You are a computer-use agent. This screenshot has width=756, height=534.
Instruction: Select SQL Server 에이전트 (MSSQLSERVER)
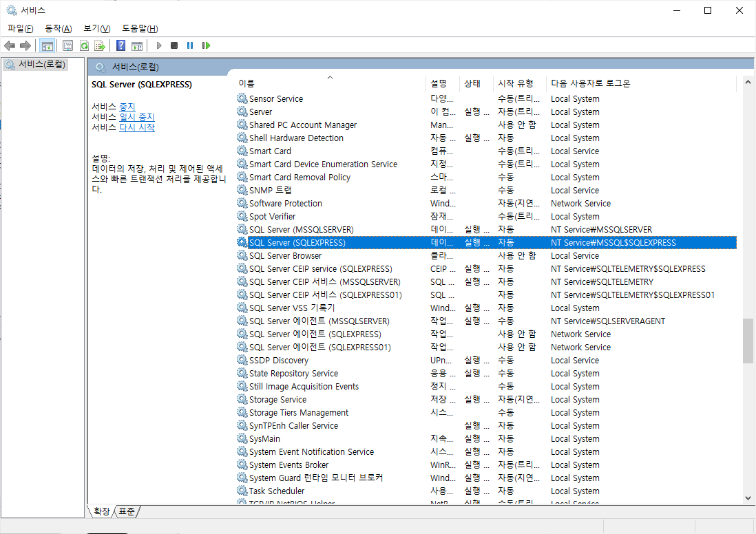tap(487, 321)
